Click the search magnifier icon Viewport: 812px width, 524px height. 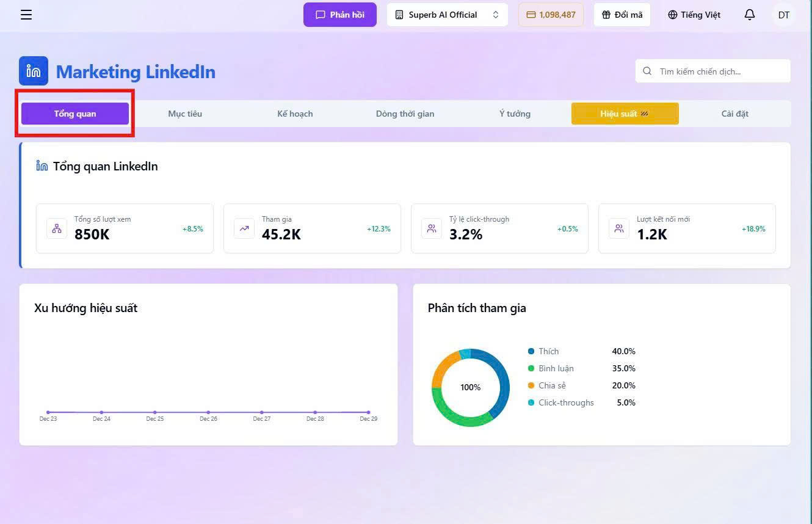click(x=647, y=71)
